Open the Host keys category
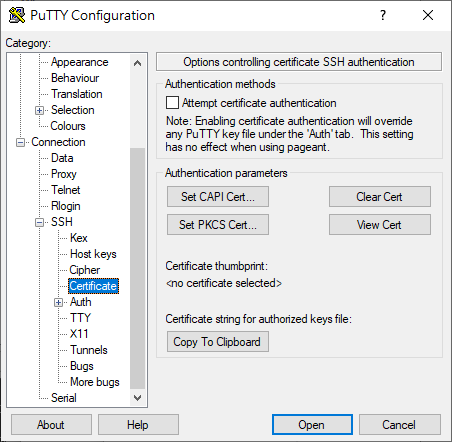452x442 pixels. click(x=93, y=254)
